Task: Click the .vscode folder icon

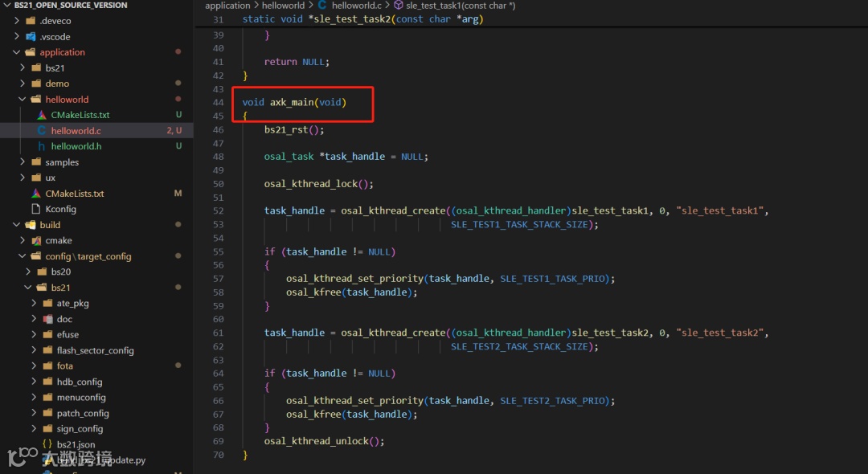Action: click(31, 36)
